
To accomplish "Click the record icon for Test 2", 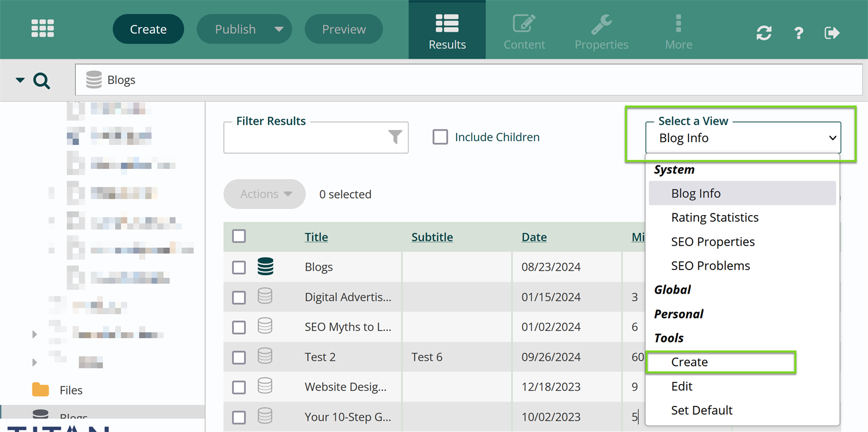I will point(265,356).
